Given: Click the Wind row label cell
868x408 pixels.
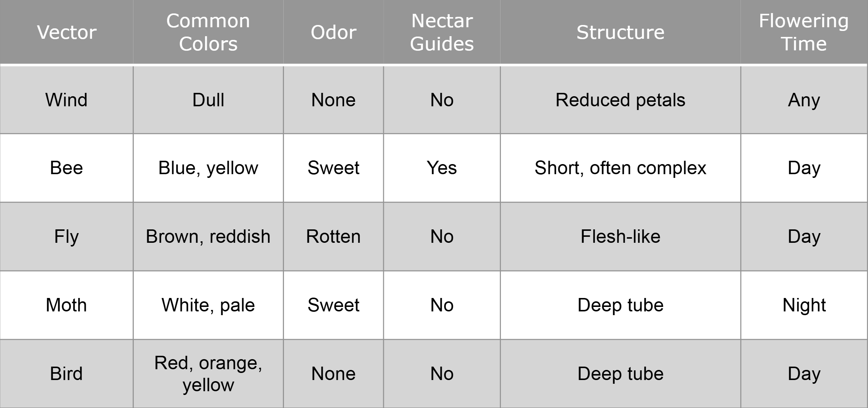Looking at the screenshot, I should [66, 100].
